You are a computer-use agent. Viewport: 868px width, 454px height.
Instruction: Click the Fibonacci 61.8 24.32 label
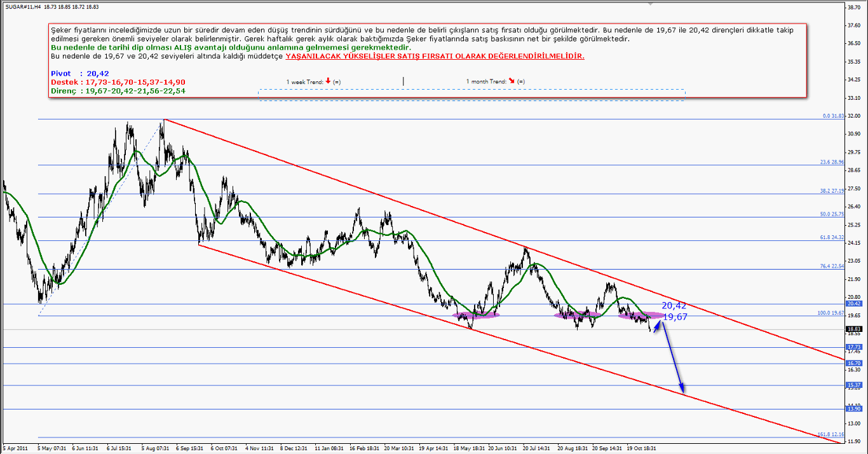[x=831, y=237]
